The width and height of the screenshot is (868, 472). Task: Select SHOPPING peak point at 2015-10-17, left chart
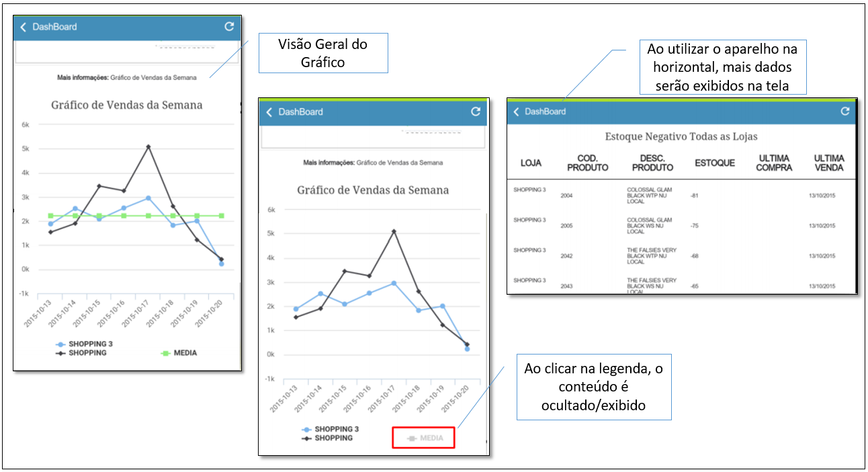(x=148, y=146)
